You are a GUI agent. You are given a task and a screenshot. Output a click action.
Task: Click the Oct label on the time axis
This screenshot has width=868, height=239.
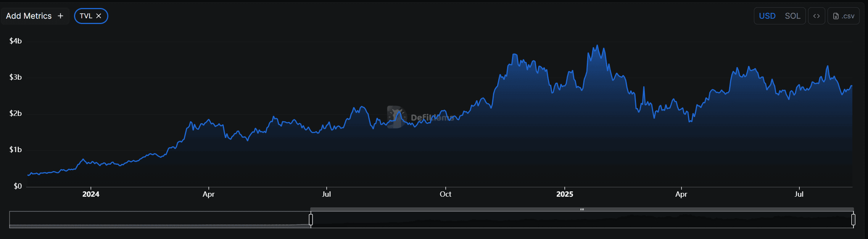pos(445,194)
